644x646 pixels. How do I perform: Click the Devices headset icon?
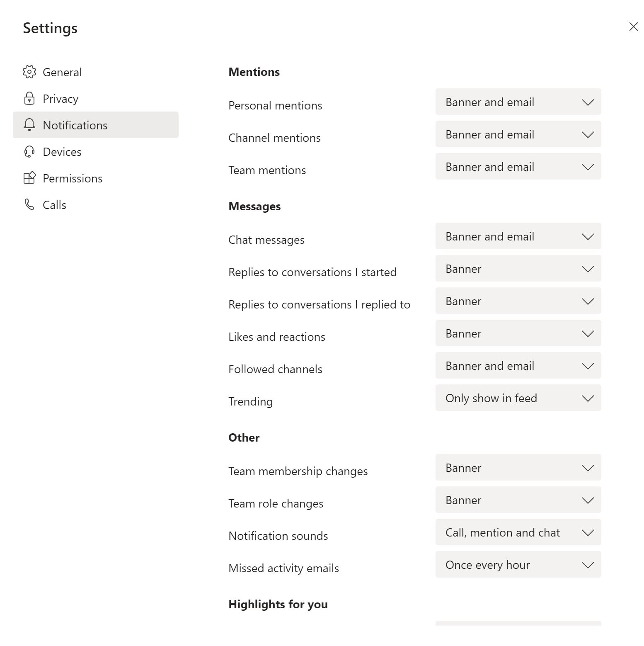29,151
